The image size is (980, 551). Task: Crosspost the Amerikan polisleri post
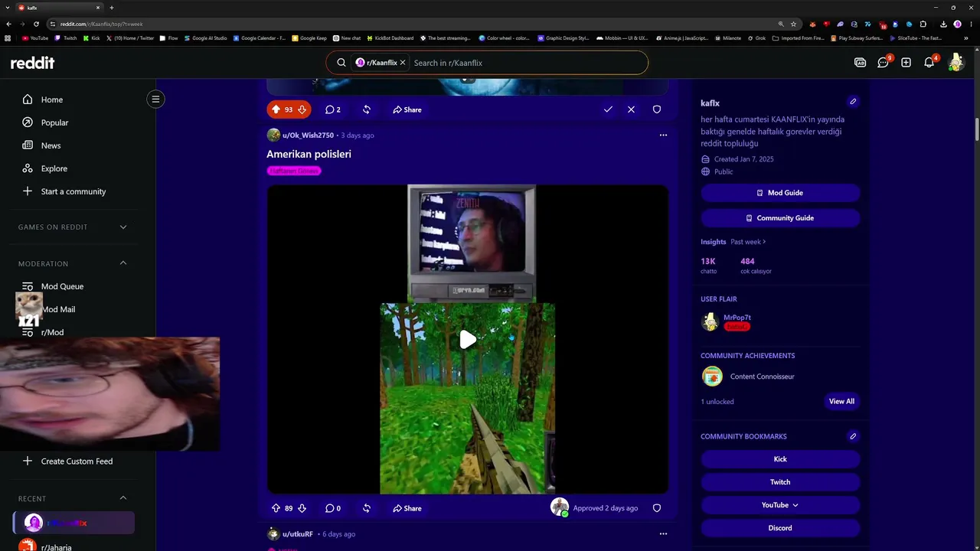point(367,508)
